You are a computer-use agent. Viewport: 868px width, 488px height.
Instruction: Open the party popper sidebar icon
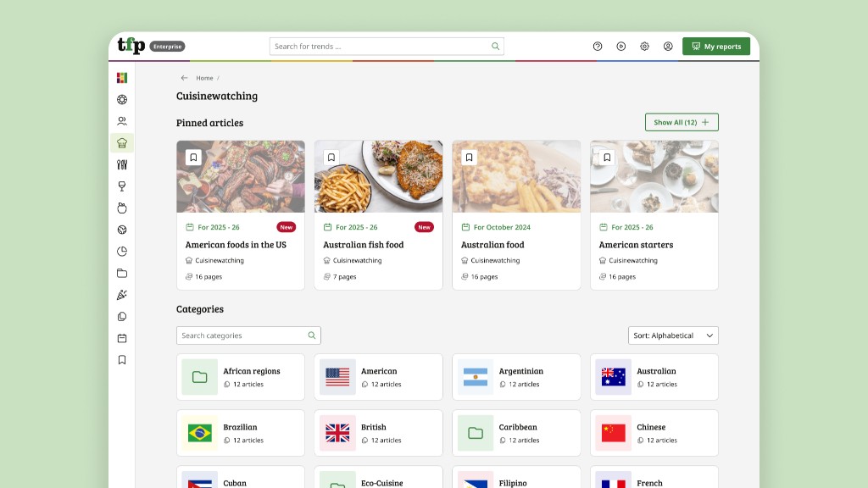pos(122,295)
